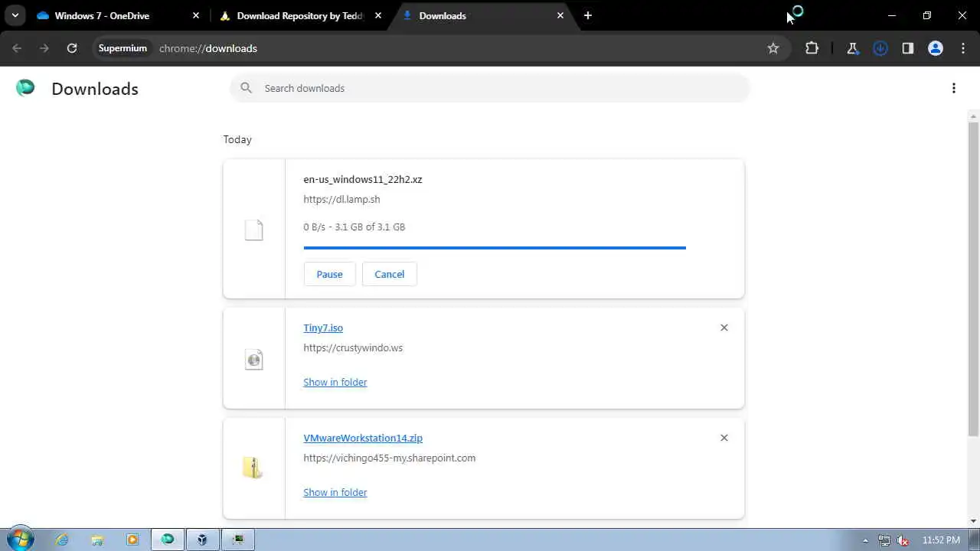Click the Show desktop button
The width and height of the screenshot is (980, 551).
pos(975,540)
